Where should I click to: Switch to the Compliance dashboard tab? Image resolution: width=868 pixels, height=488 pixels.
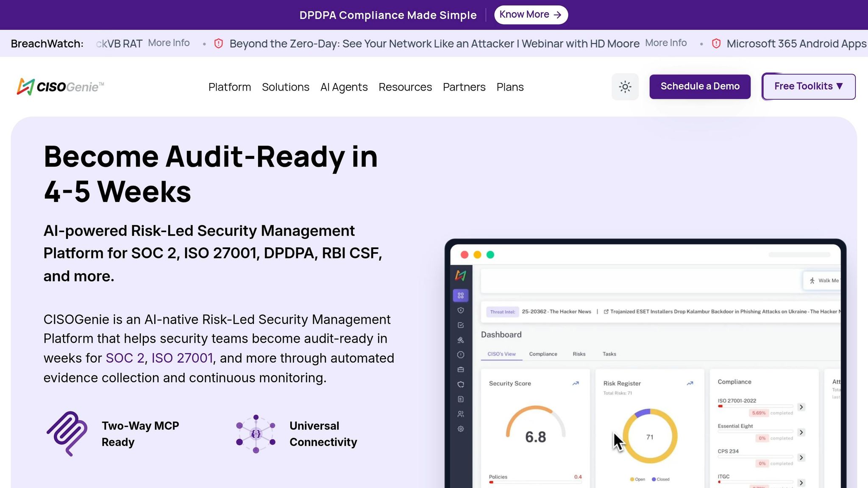[x=543, y=354]
